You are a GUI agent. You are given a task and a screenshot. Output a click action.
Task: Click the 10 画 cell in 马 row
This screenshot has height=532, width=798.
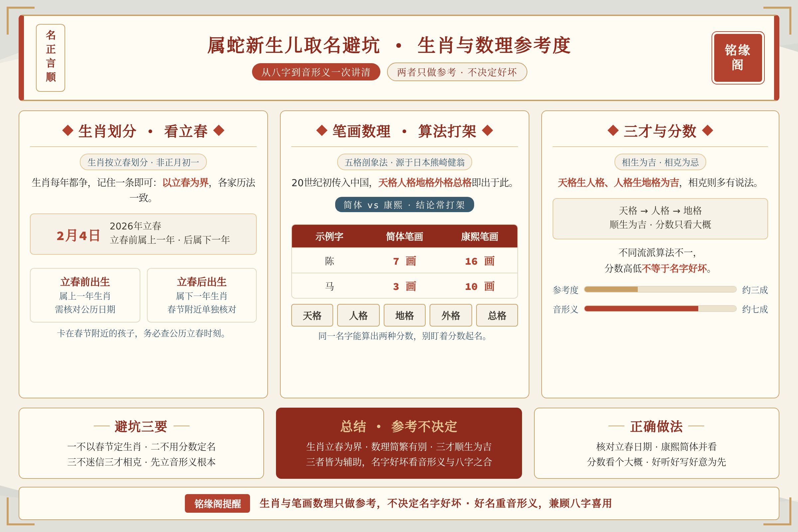(479, 286)
